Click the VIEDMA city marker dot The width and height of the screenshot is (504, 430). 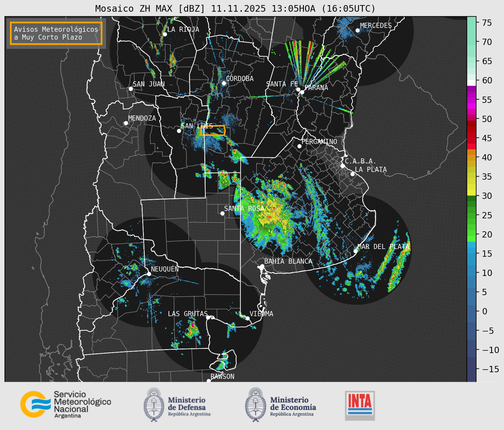[x=247, y=318]
